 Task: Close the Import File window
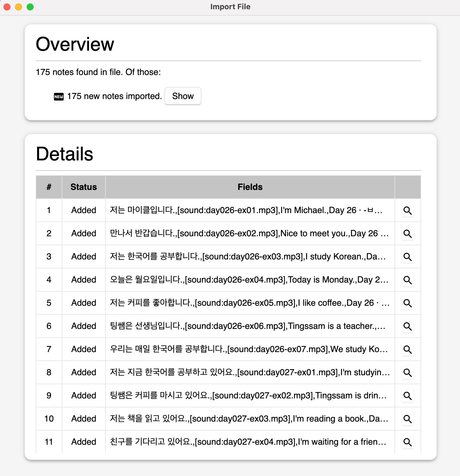point(7,7)
